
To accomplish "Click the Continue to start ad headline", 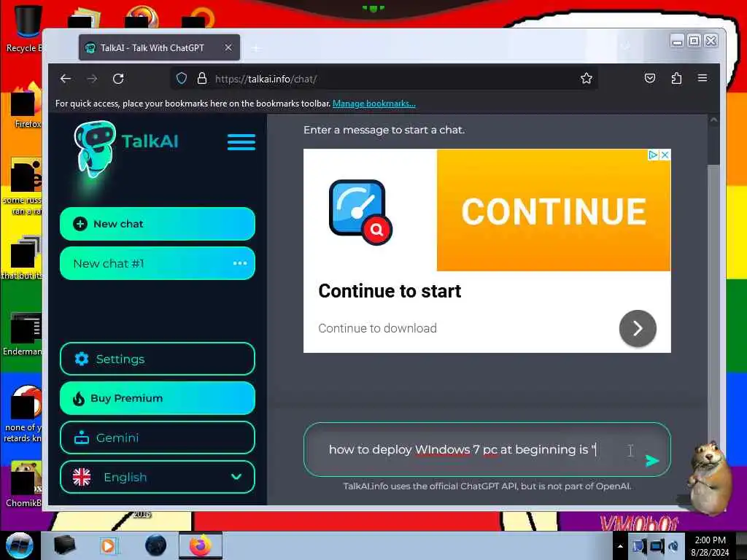I will point(390,291).
